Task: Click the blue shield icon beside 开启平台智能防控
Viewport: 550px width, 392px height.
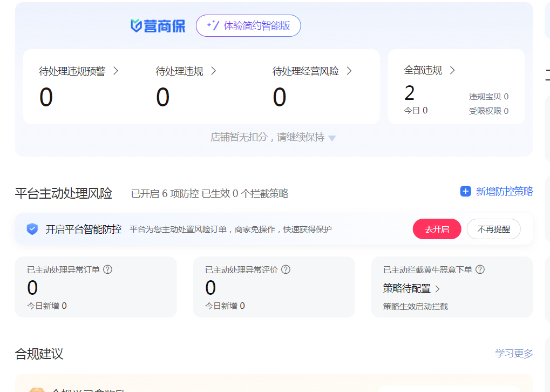Action: (32, 229)
